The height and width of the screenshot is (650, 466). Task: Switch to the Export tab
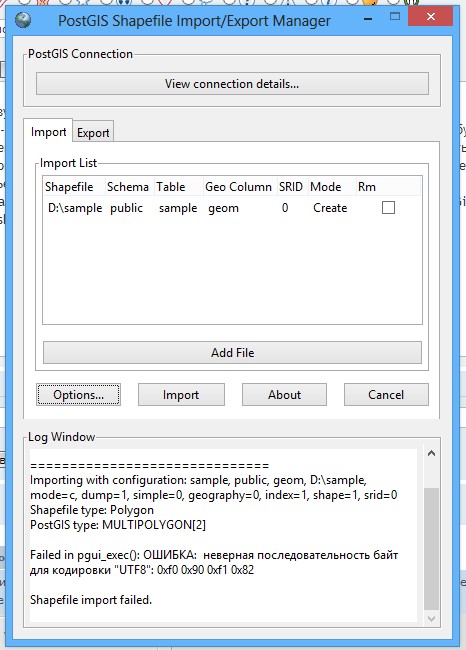pyautogui.click(x=93, y=133)
